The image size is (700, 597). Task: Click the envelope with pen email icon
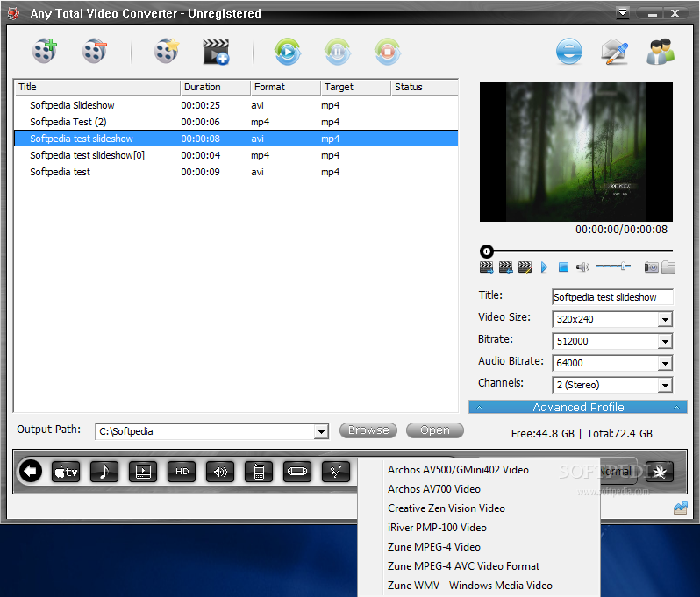click(615, 52)
